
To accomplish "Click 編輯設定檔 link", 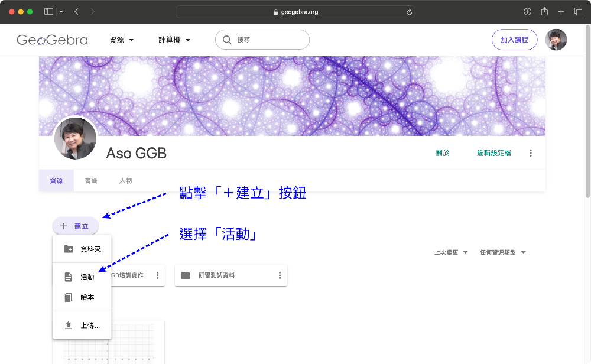I will [494, 153].
